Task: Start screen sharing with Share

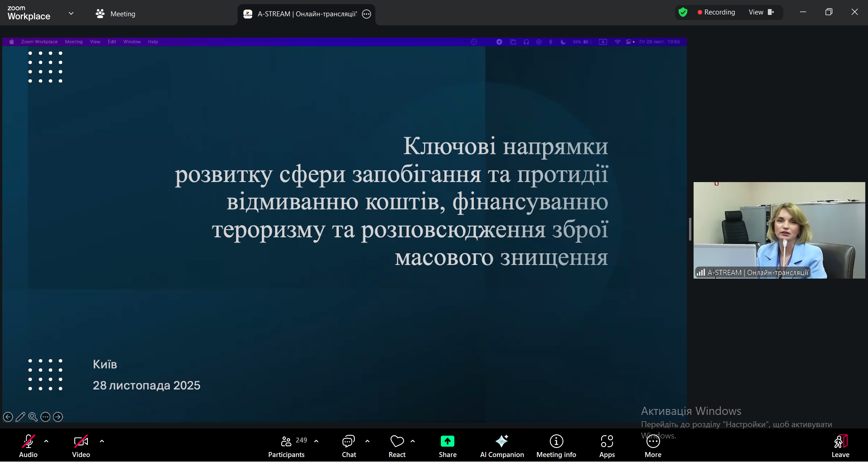Action: (x=447, y=446)
